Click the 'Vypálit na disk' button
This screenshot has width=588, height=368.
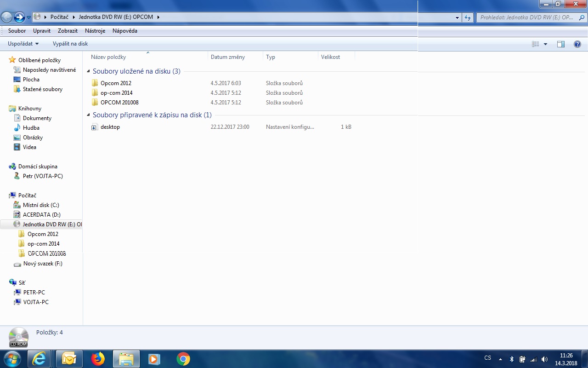tap(70, 44)
